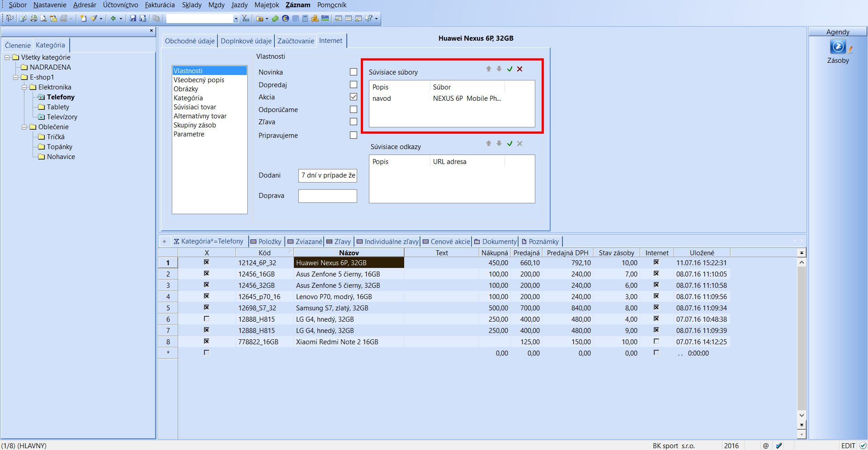Click the green back arrow icon

[x=113, y=19]
